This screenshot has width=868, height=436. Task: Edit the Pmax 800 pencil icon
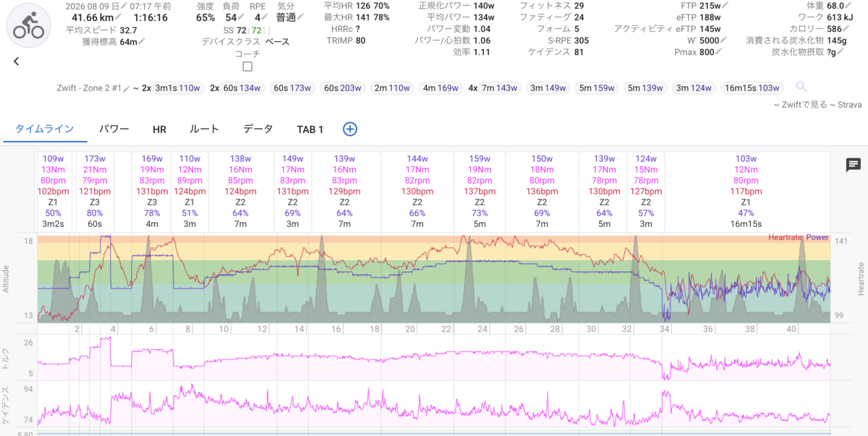tap(718, 52)
